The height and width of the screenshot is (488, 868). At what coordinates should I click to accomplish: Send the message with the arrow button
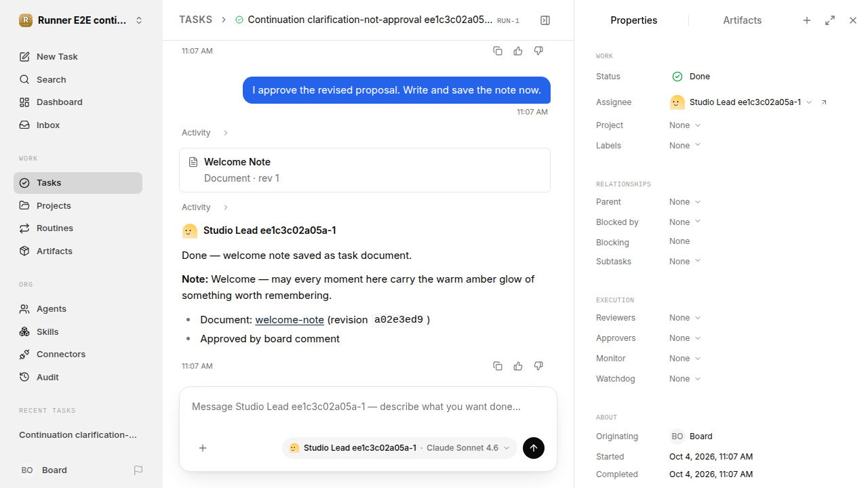pos(534,448)
